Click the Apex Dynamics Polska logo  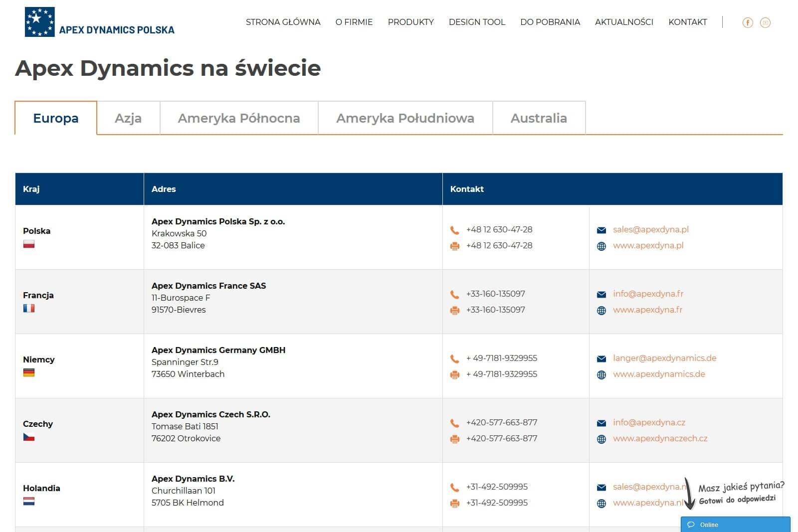tap(100, 22)
